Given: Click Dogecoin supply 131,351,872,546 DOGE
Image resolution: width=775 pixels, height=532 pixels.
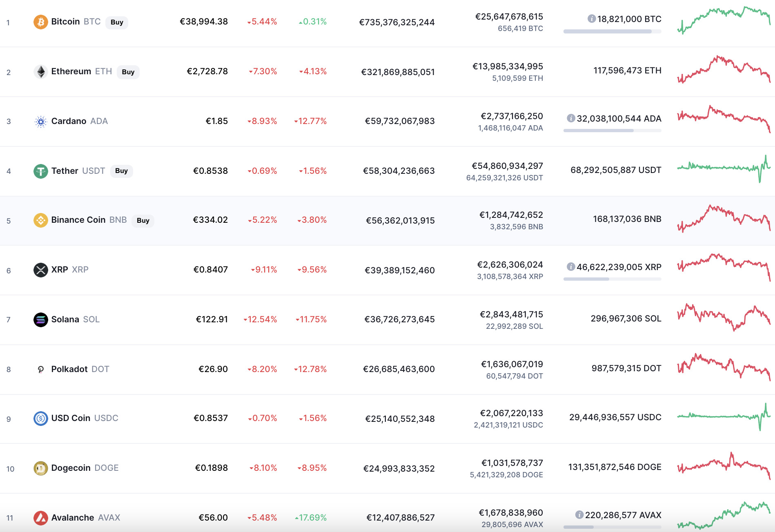Looking at the screenshot, I should (615, 467).
